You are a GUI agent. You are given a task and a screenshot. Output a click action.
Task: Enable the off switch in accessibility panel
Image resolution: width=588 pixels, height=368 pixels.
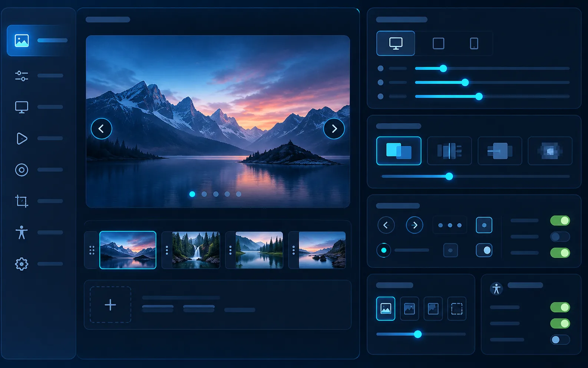coord(560,340)
